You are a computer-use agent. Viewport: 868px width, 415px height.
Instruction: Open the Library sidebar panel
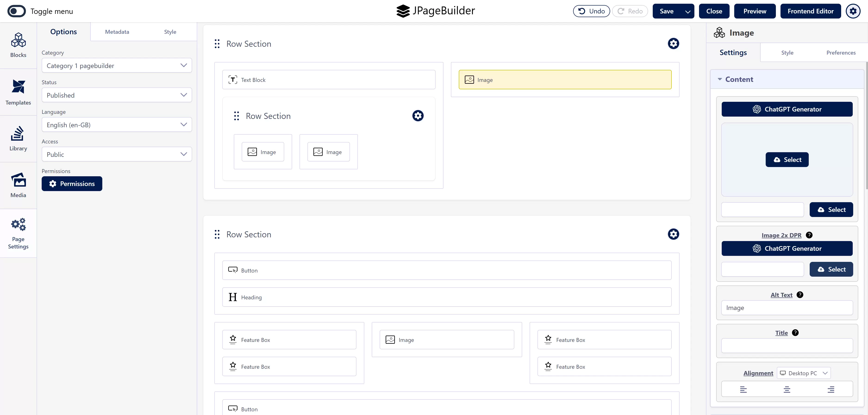(x=18, y=139)
